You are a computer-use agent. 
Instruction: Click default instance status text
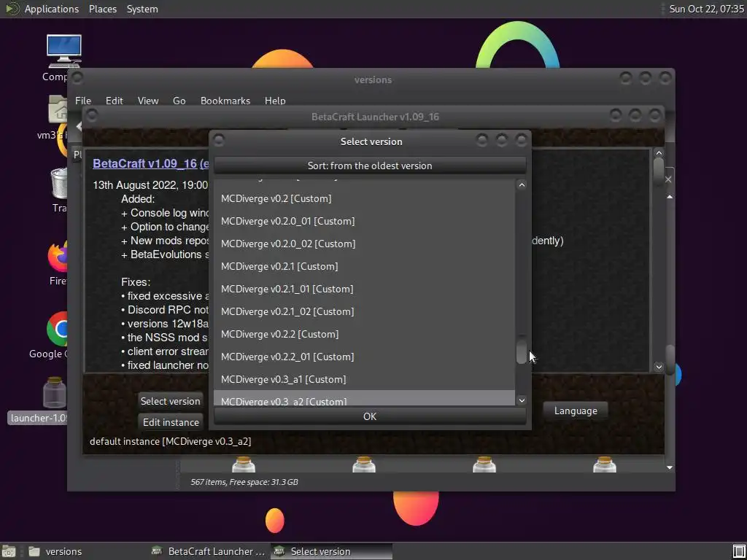pyautogui.click(x=170, y=441)
